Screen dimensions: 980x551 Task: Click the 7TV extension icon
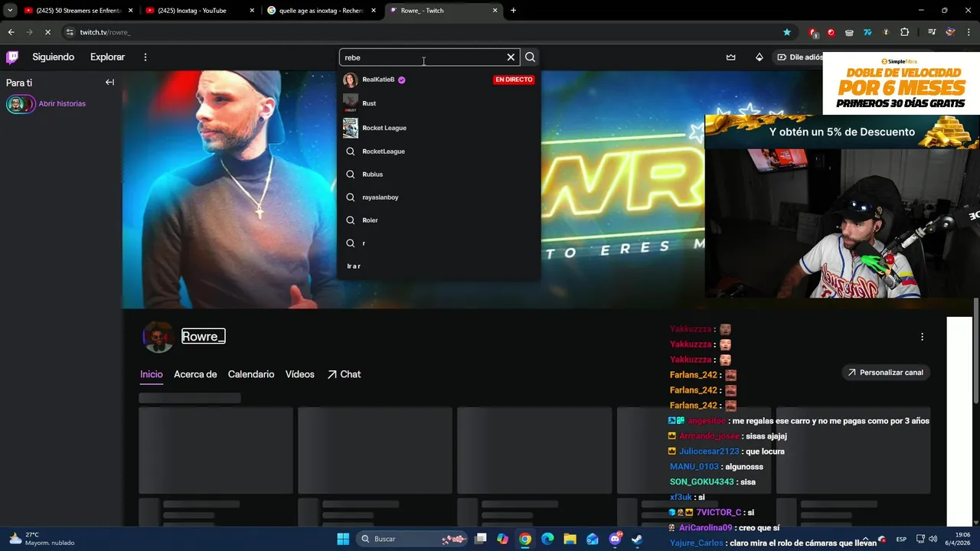click(x=867, y=32)
